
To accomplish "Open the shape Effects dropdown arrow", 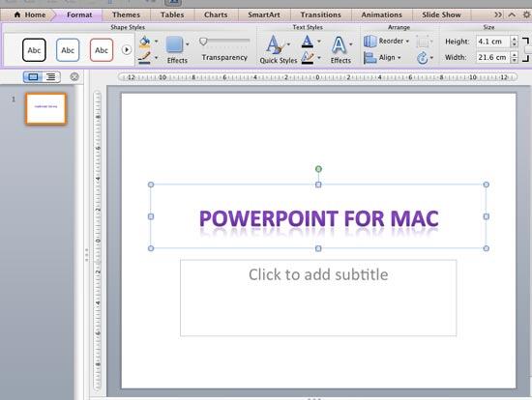I will tap(188, 44).
